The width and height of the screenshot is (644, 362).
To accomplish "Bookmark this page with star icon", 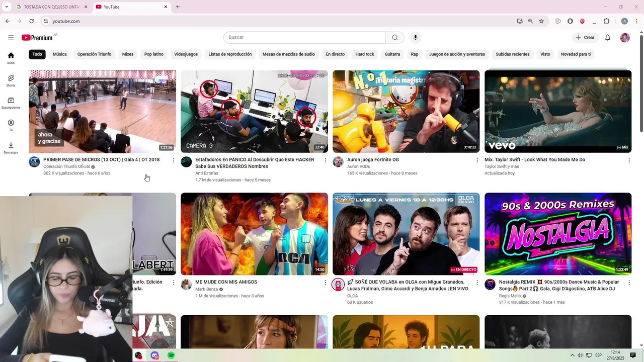I will point(541,21).
